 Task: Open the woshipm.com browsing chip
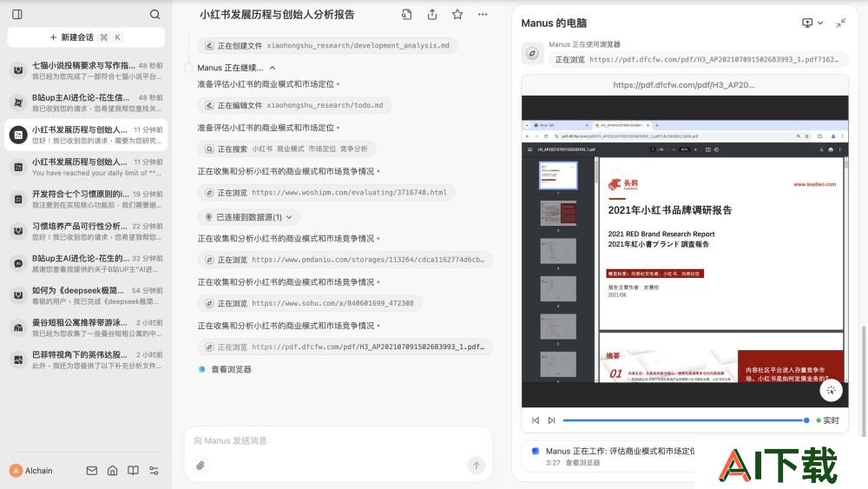326,193
